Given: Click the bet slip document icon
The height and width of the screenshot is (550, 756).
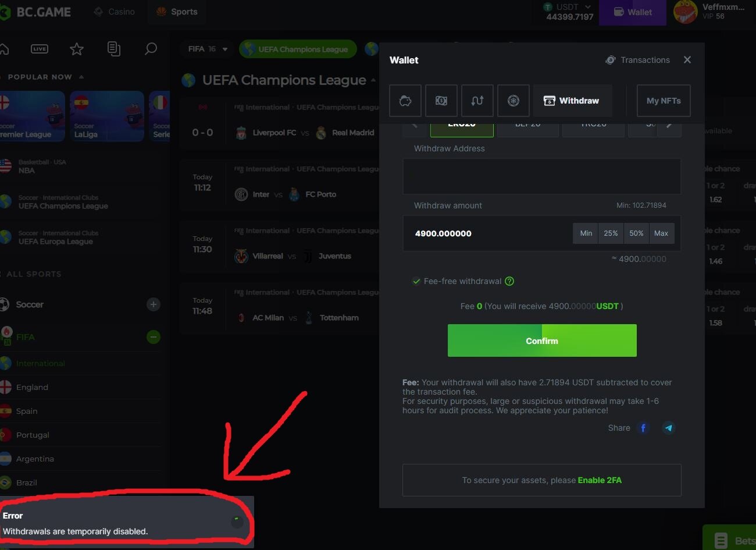Looking at the screenshot, I should click(x=114, y=49).
